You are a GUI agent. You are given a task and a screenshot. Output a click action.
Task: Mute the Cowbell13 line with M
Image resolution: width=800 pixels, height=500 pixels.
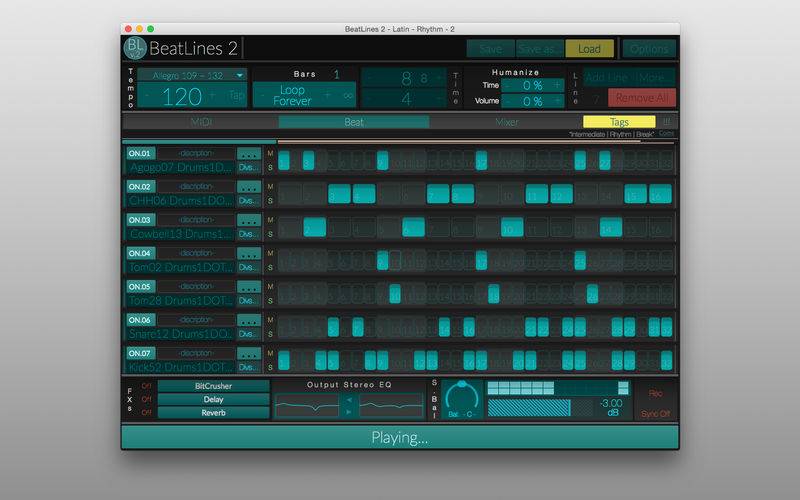(x=270, y=220)
